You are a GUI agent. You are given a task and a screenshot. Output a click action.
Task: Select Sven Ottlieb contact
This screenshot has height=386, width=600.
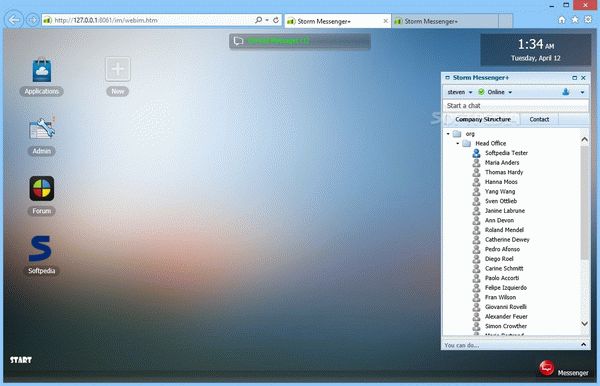[x=501, y=201]
